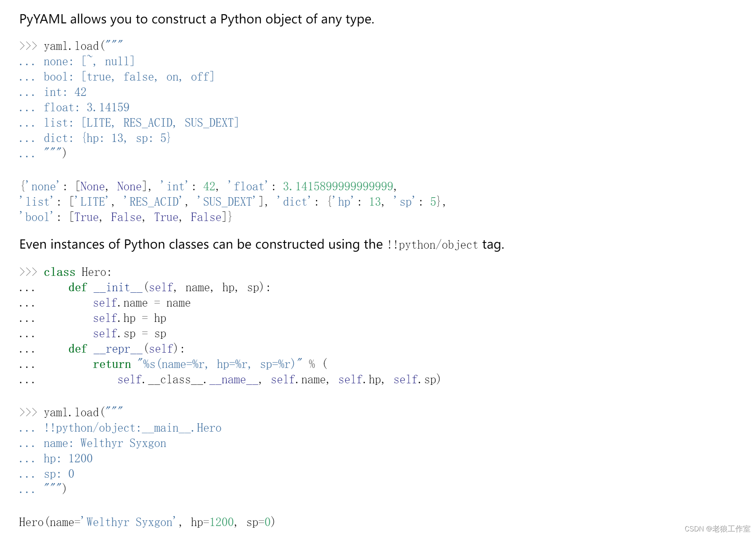This screenshot has height=536, width=756.
Task: Click the 'list: [LITE, RES_ACID, SUS_DEXT]' line
Action: point(141,123)
